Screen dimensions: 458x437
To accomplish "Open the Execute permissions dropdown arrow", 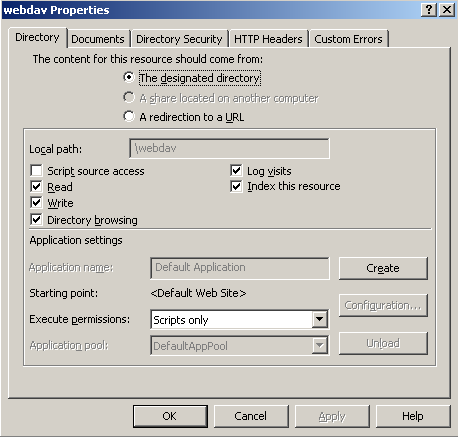I will (319, 319).
